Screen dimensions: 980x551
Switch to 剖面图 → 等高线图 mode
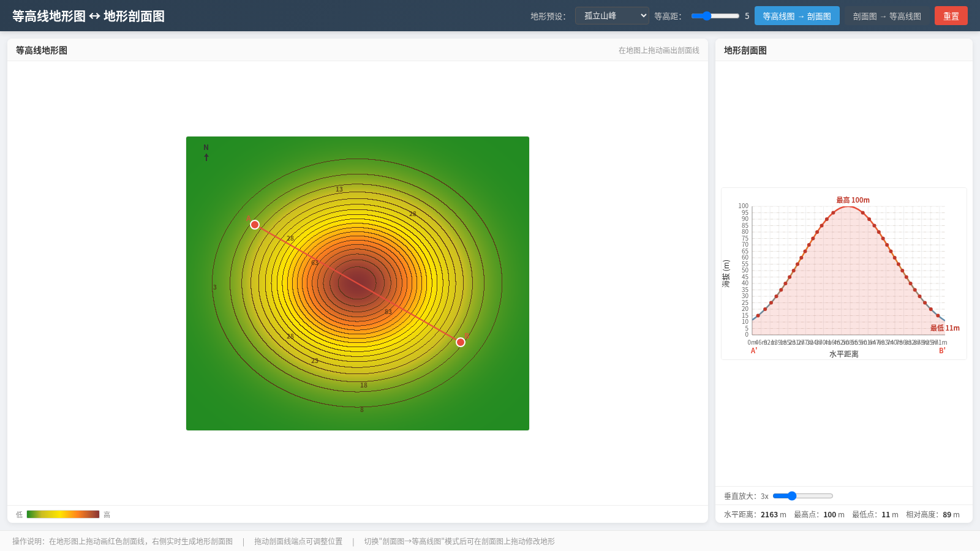[x=887, y=16]
